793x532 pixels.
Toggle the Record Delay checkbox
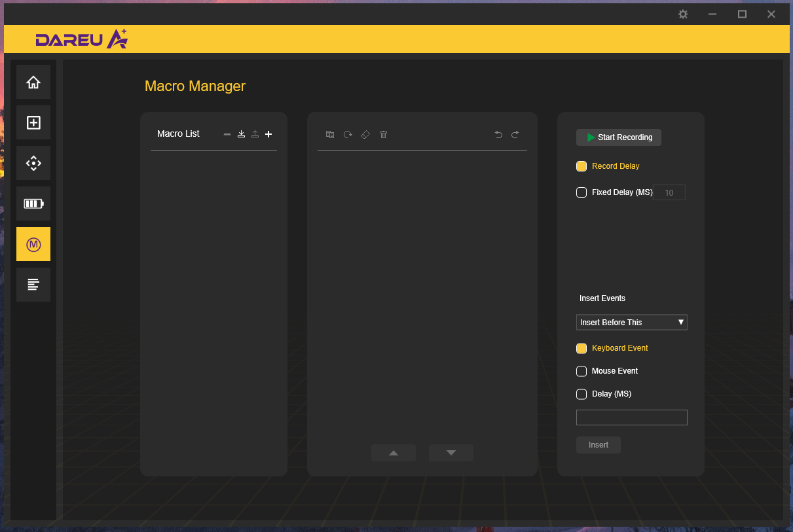click(x=581, y=166)
